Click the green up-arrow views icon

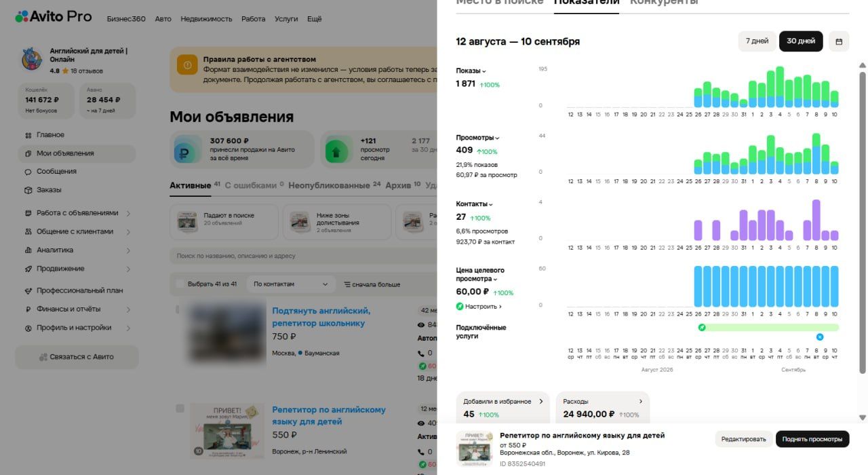coord(336,149)
